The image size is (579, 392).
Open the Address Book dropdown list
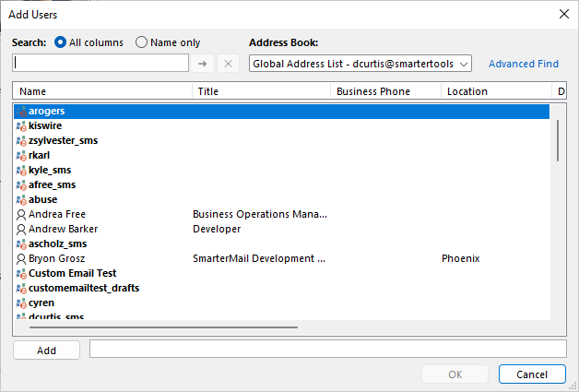pyautogui.click(x=360, y=64)
